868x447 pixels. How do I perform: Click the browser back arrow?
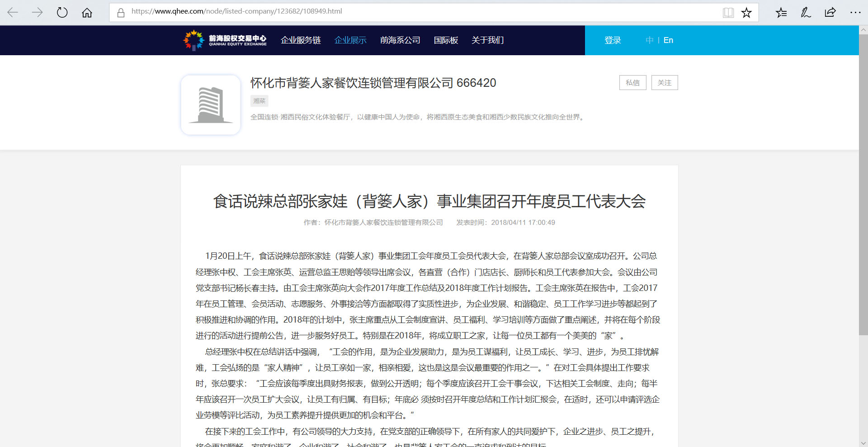13,12
